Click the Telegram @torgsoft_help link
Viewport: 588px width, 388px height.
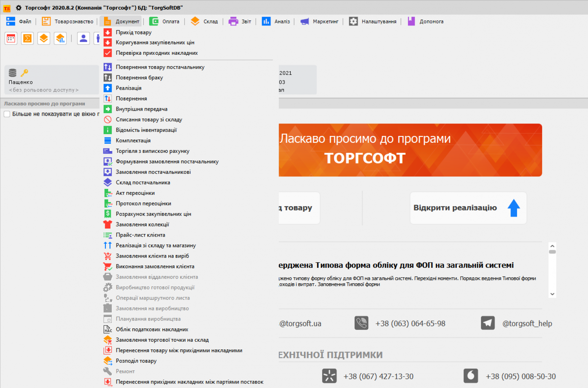[x=527, y=323]
